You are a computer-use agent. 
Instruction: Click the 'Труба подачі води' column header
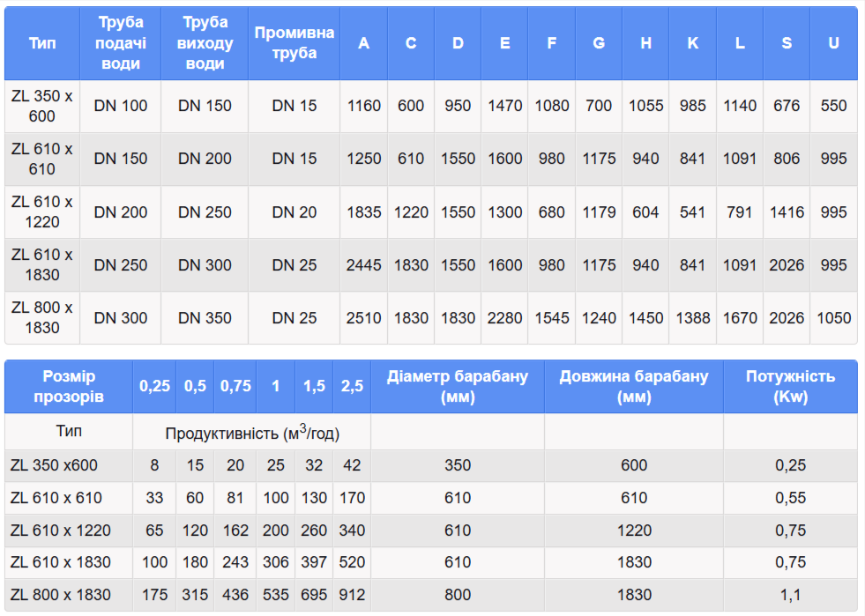coord(120,43)
